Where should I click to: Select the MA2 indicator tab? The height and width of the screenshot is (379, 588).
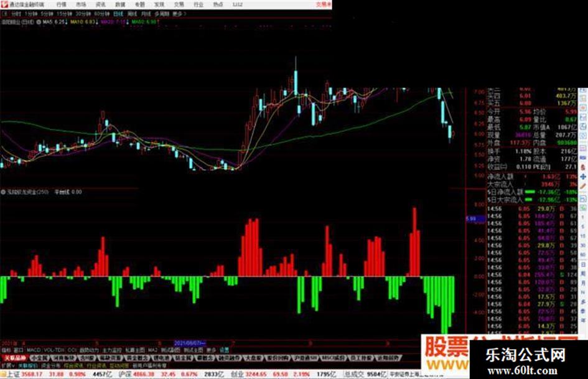click(x=152, y=350)
